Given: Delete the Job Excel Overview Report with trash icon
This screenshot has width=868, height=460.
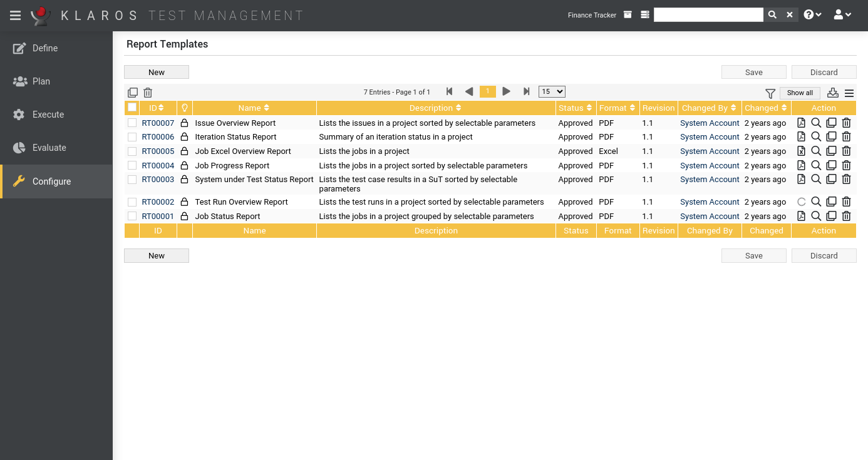Looking at the screenshot, I should tap(846, 151).
